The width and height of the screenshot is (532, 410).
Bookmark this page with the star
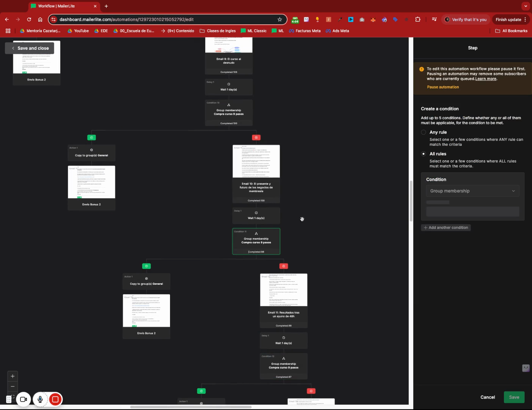pos(280,19)
